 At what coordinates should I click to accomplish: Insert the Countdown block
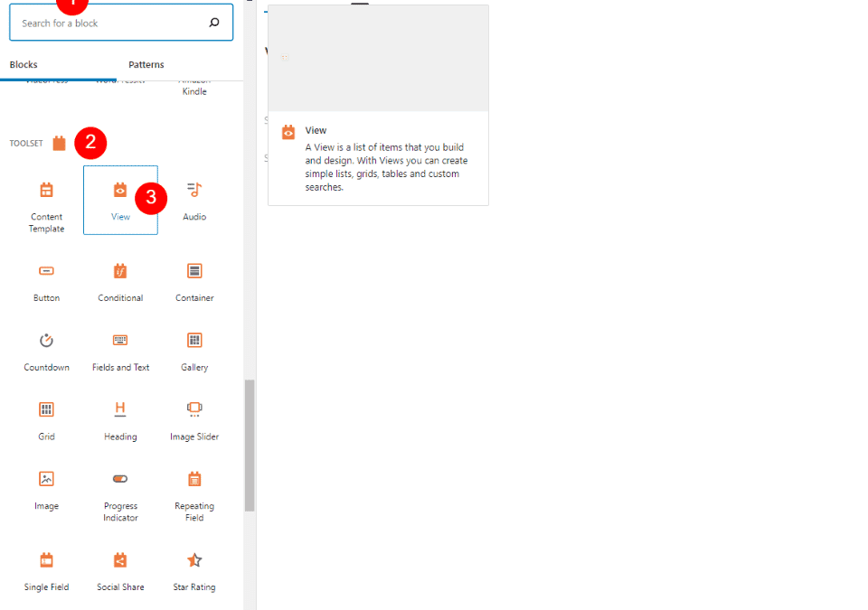(46, 352)
